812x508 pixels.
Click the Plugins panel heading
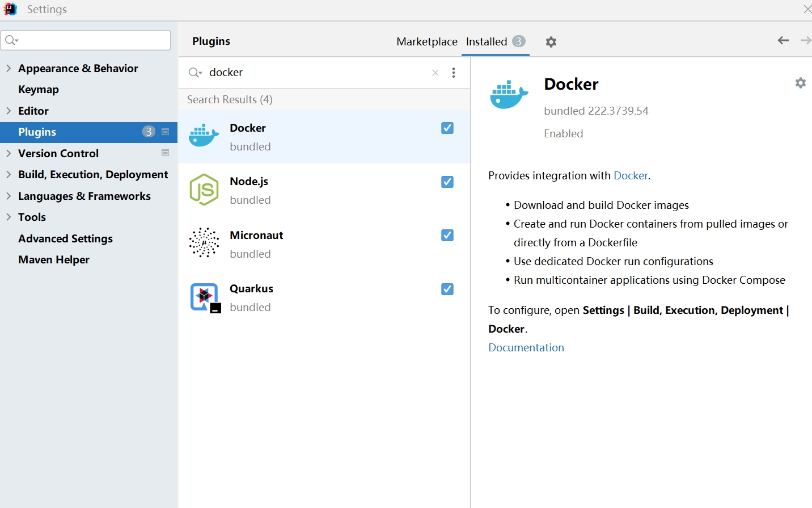[211, 41]
